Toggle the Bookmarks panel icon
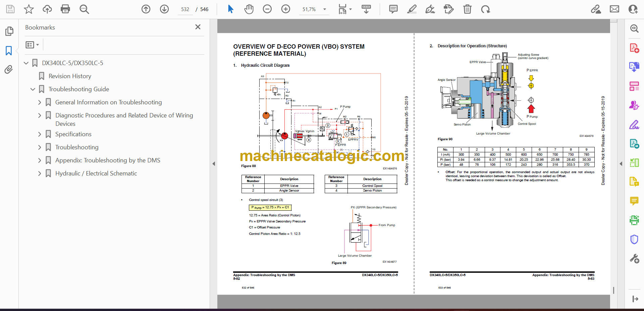 [9, 51]
